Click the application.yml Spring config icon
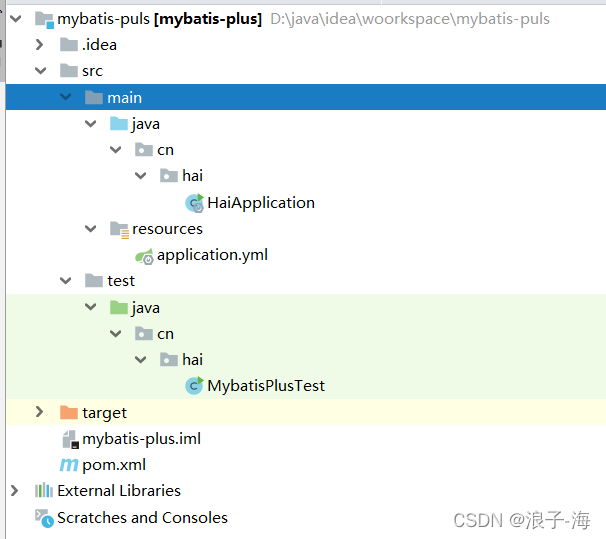This screenshot has width=606, height=539. tap(145, 256)
